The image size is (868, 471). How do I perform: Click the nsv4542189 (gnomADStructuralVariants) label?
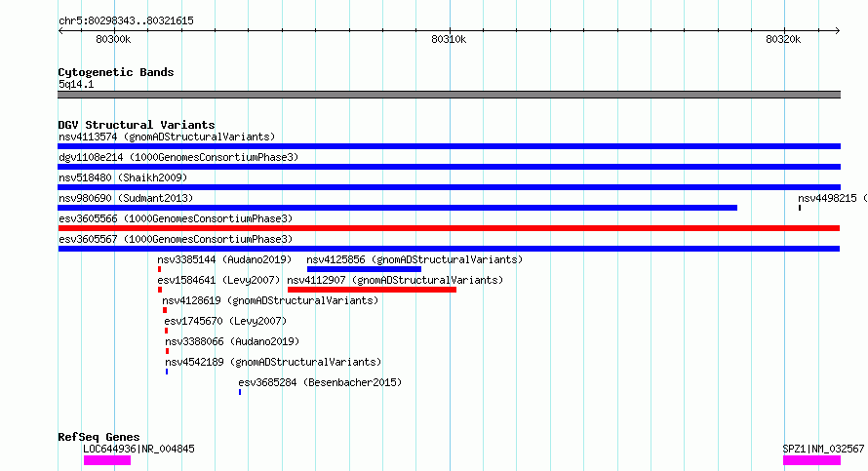pos(273,362)
